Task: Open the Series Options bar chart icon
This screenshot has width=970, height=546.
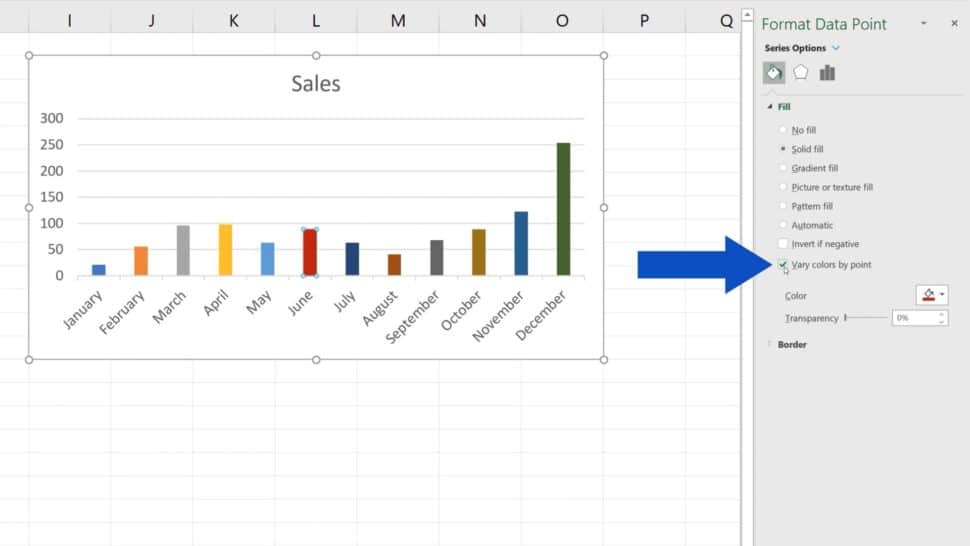Action: point(827,73)
